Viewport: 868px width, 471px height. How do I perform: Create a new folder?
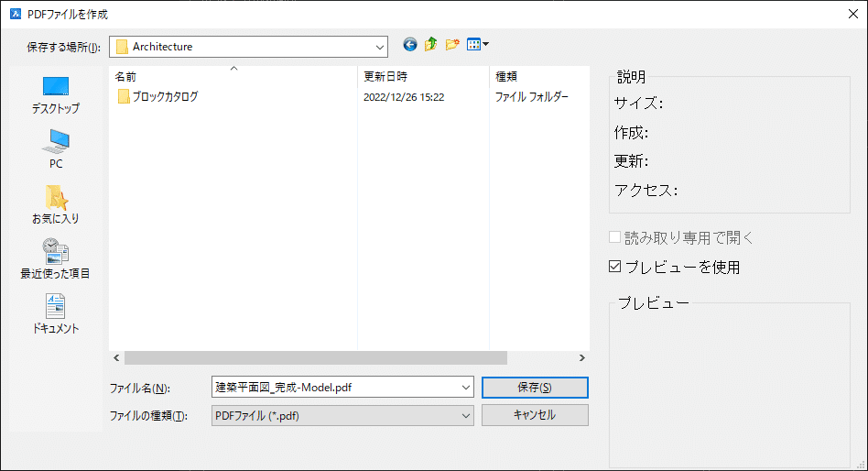[452, 44]
